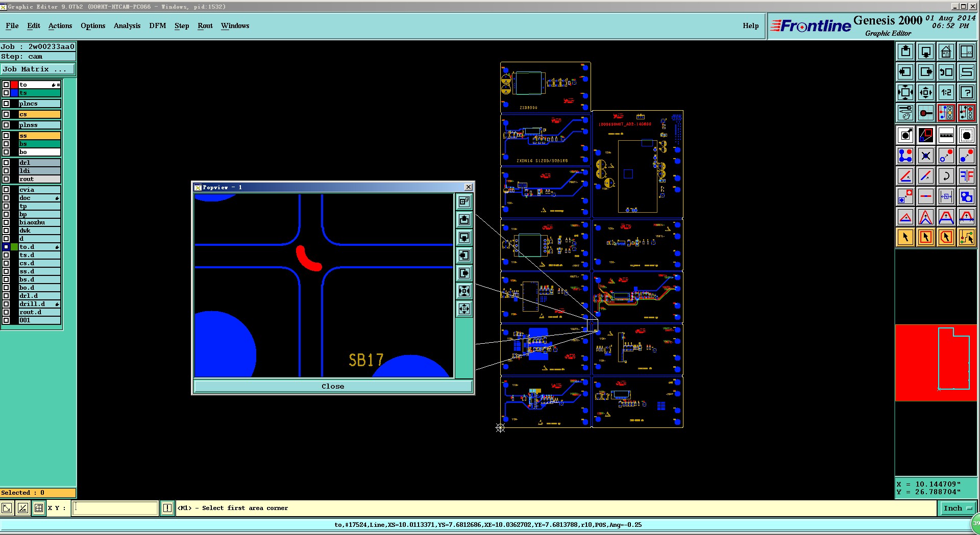
Task: Click the exclamation mark icon in bottom bar
Action: [167, 508]
